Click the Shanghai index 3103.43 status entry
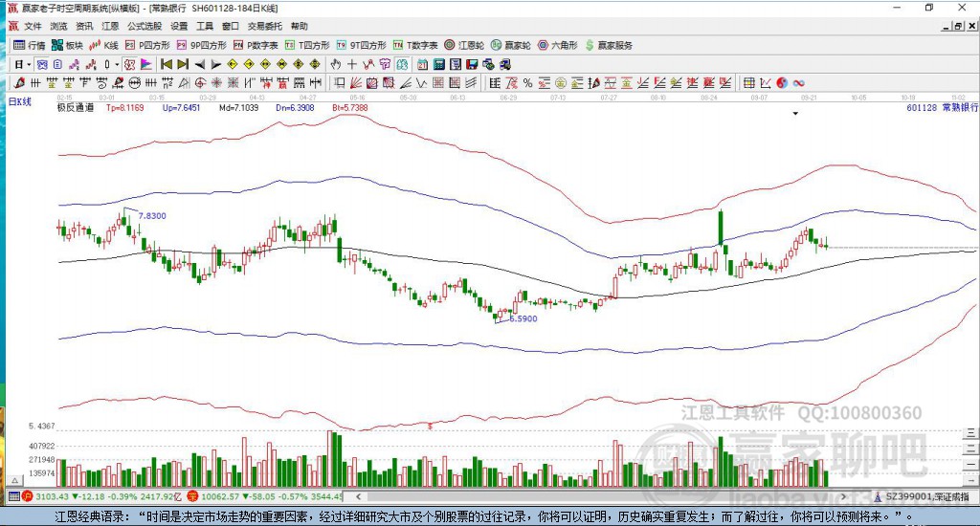980x526 pixels. point(101,496)
